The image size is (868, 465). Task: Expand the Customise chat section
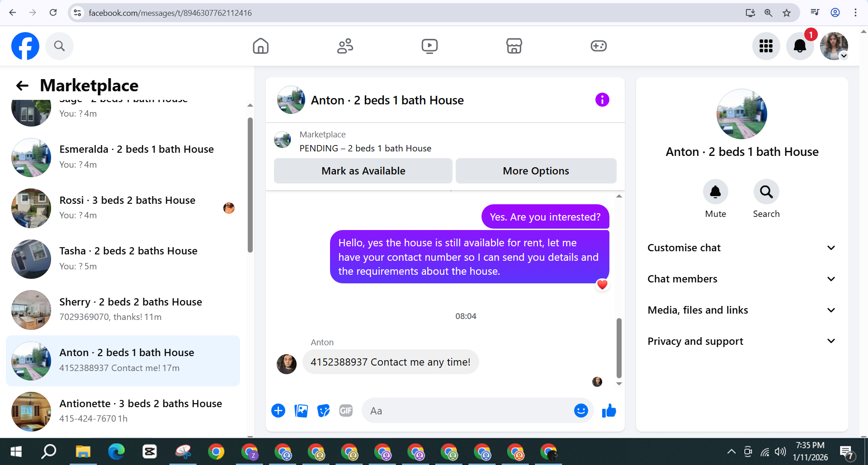[741, 248]
